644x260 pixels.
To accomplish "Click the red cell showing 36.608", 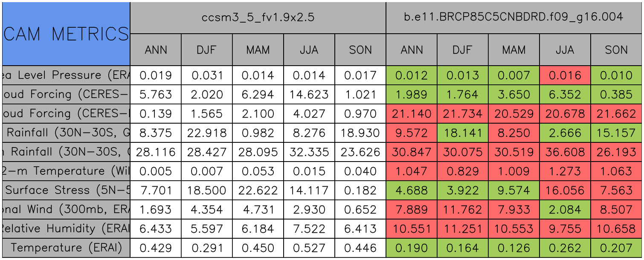I will (x=565, y=152).
